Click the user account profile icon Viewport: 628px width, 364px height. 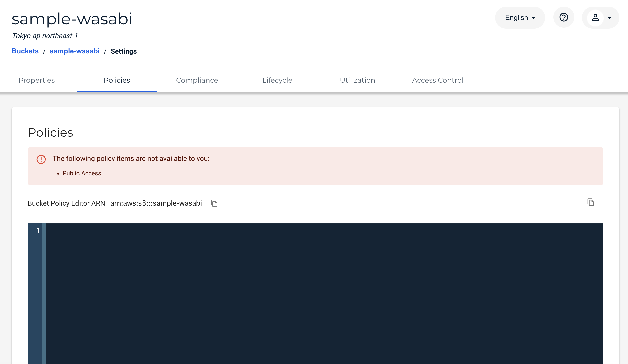[595, 17]
